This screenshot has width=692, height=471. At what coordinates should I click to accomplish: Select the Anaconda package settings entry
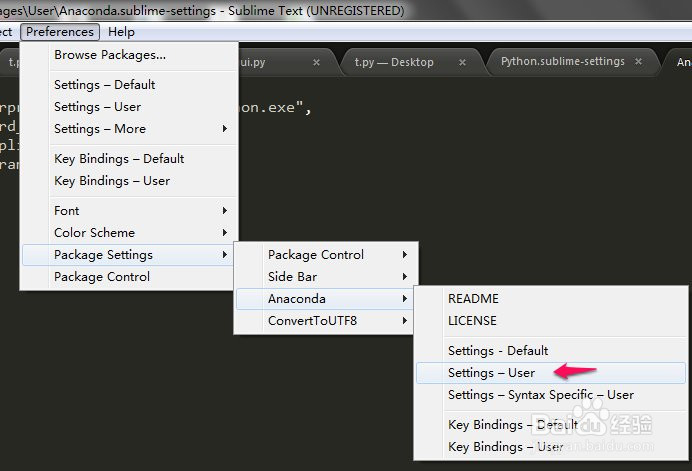(x=326, y=299)
